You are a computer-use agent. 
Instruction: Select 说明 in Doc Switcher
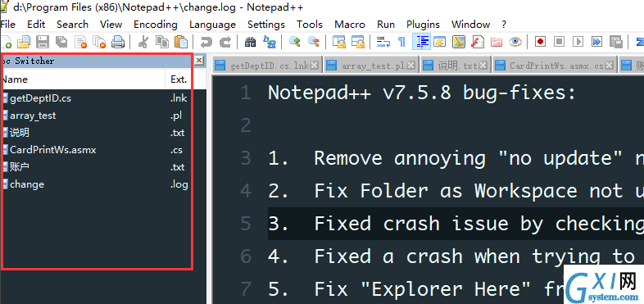[20, 133]
